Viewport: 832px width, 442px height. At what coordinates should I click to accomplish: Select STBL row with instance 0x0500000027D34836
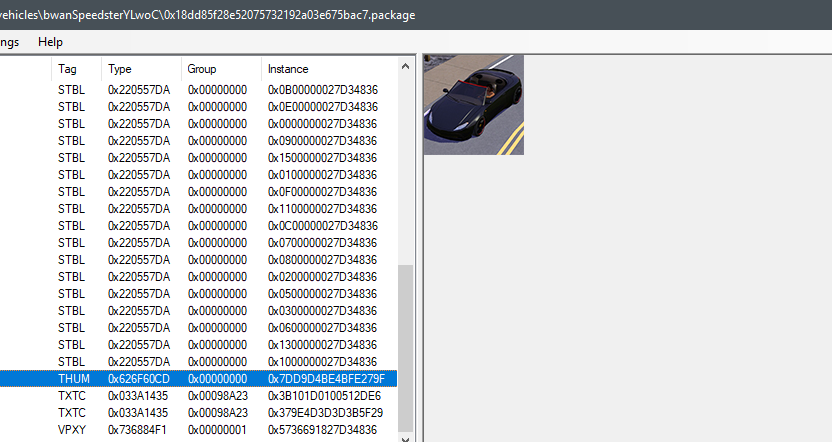(198, 293)
